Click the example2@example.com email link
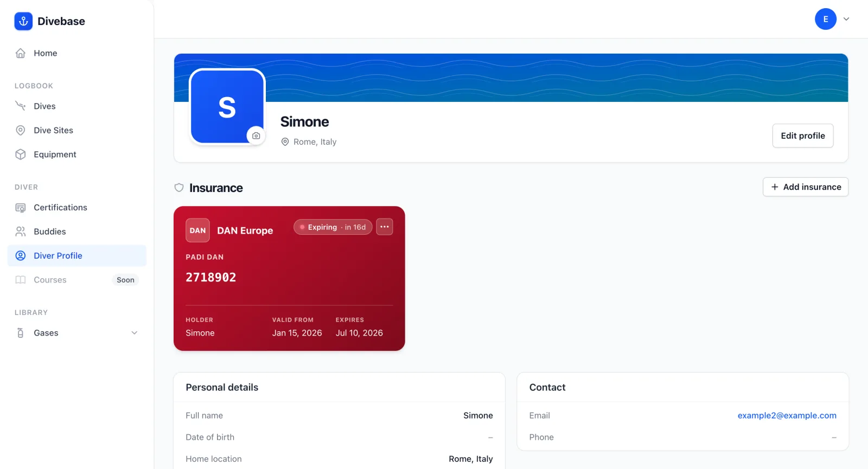 point(787,415)
